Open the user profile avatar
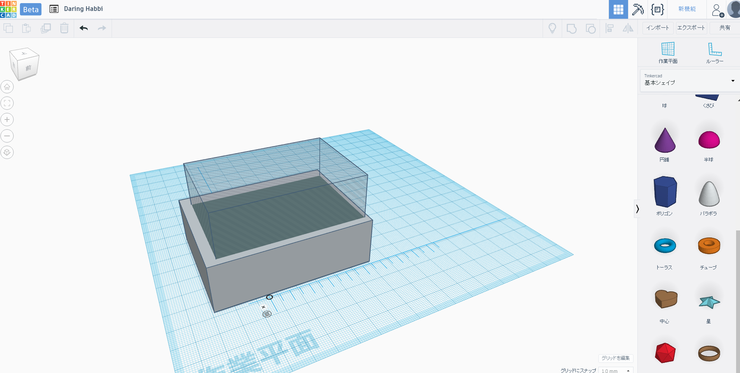This screenshot has height=373, width=740. [734, 9]
